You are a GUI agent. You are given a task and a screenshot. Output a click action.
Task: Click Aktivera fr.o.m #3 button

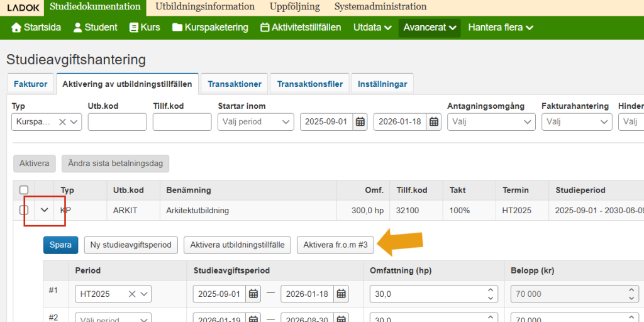click(x=336, y=245)
